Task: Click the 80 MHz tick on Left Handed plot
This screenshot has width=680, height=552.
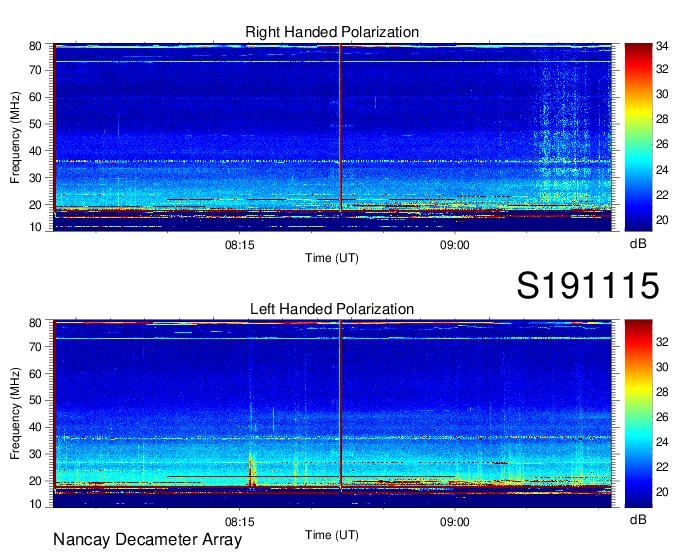Action: pyautogui.click(x=35, y=323)
